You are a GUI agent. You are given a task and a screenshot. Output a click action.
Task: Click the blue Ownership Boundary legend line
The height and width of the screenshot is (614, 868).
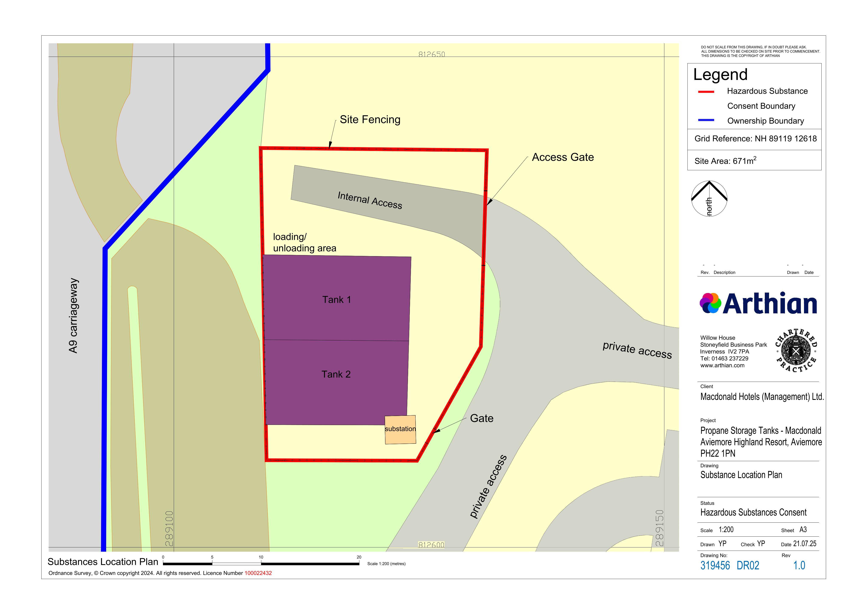tap(706, 120)
